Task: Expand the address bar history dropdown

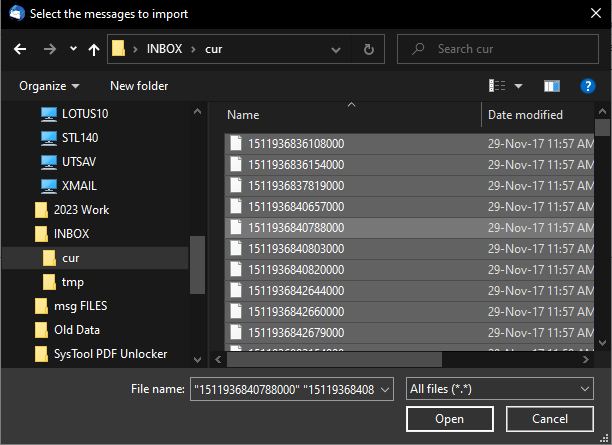Action: pyautogui.click(x=336, y=50)
